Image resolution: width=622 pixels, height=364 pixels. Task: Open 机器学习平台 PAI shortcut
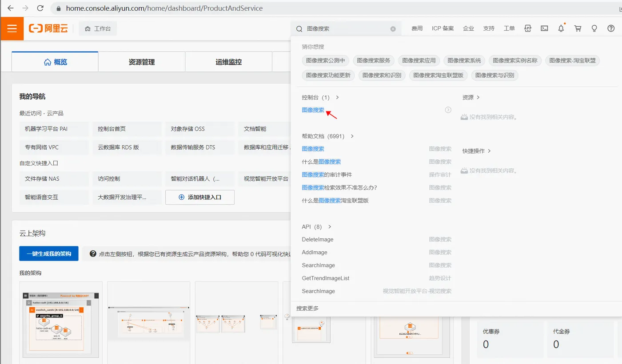54,129
